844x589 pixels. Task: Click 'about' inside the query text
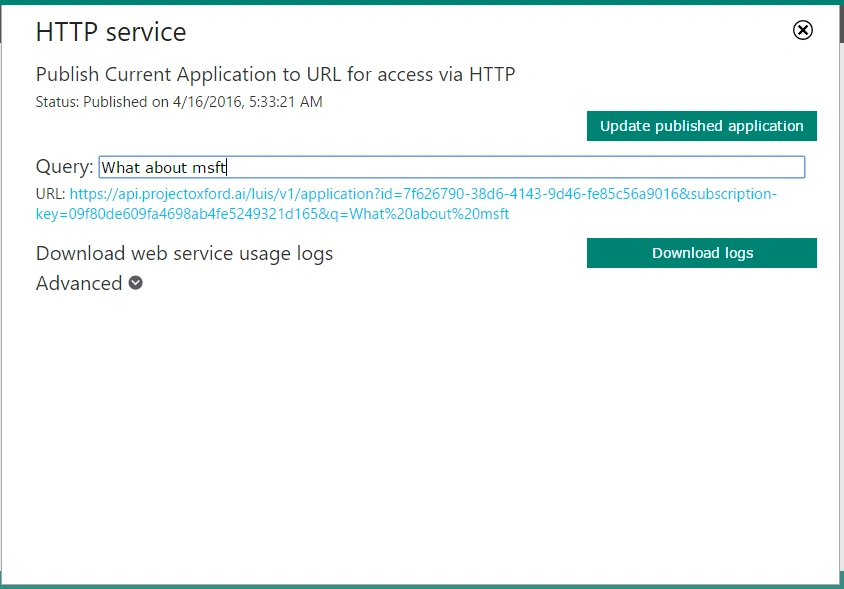166,167
